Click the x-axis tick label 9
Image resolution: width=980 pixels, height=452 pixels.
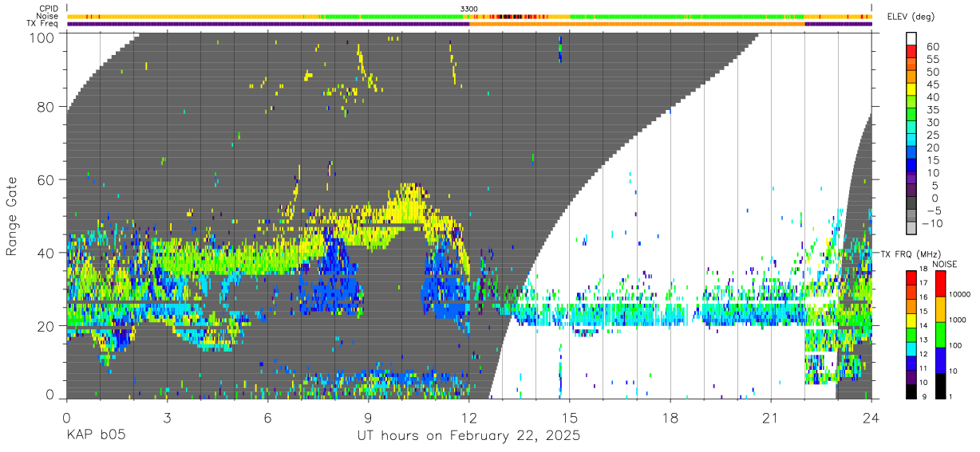(368, 418)
